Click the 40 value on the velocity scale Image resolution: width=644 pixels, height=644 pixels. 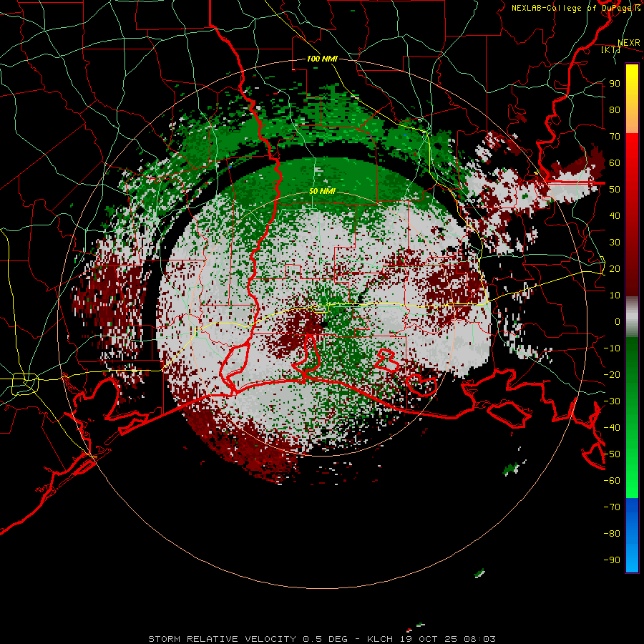(x=615, y=216)
